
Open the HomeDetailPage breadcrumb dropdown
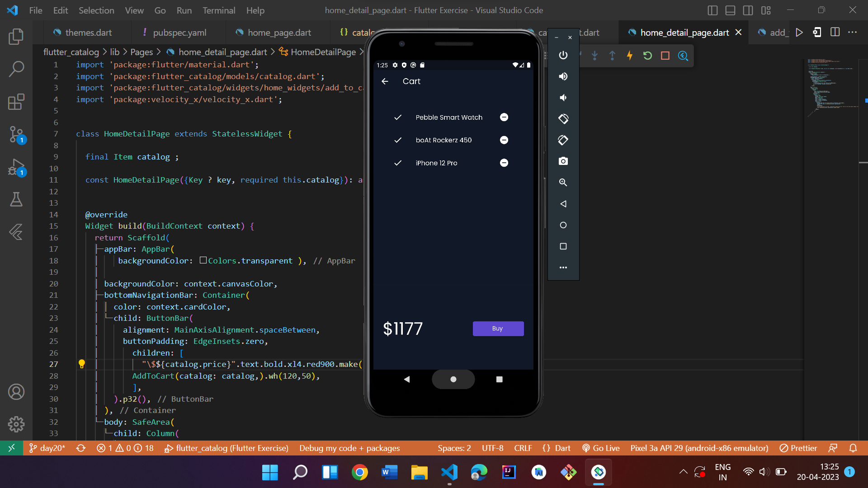click(x=322, y=52)
